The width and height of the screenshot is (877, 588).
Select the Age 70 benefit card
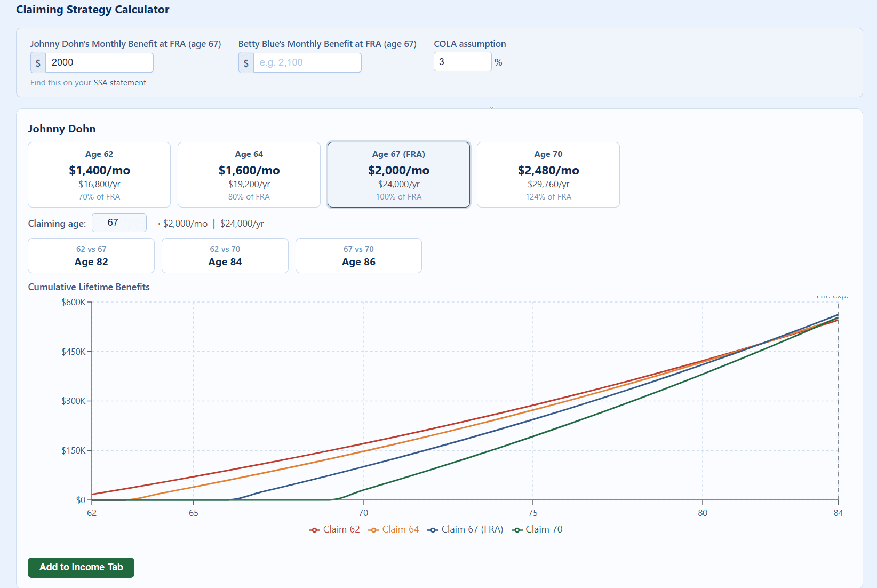click(x=548, y=174)
